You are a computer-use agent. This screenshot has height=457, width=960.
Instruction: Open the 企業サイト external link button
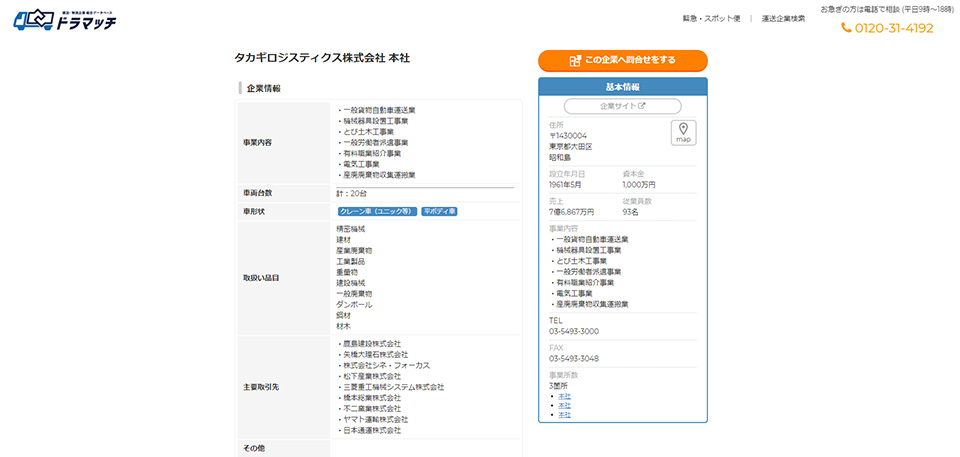(x=623, y=106)
